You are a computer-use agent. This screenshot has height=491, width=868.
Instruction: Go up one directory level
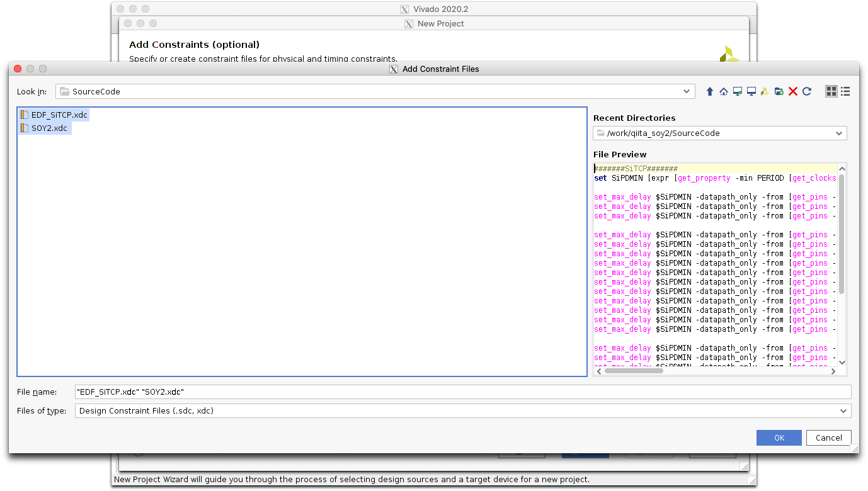point(710,91)
